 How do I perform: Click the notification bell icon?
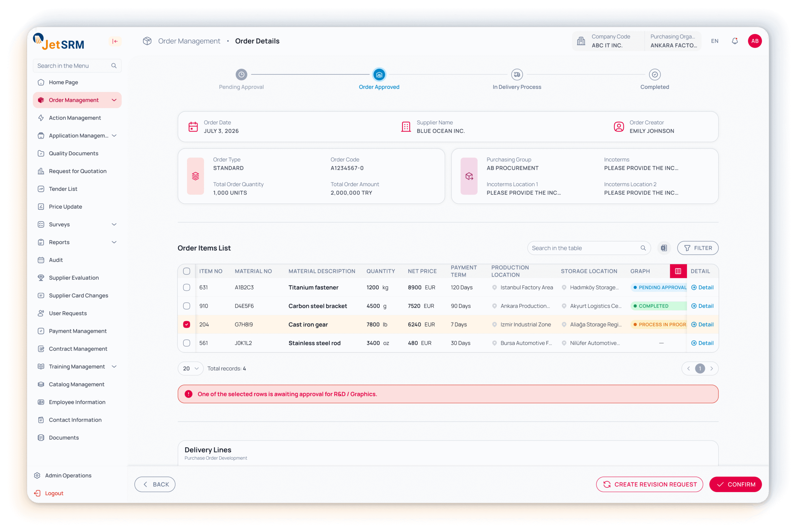pos(734,41)
